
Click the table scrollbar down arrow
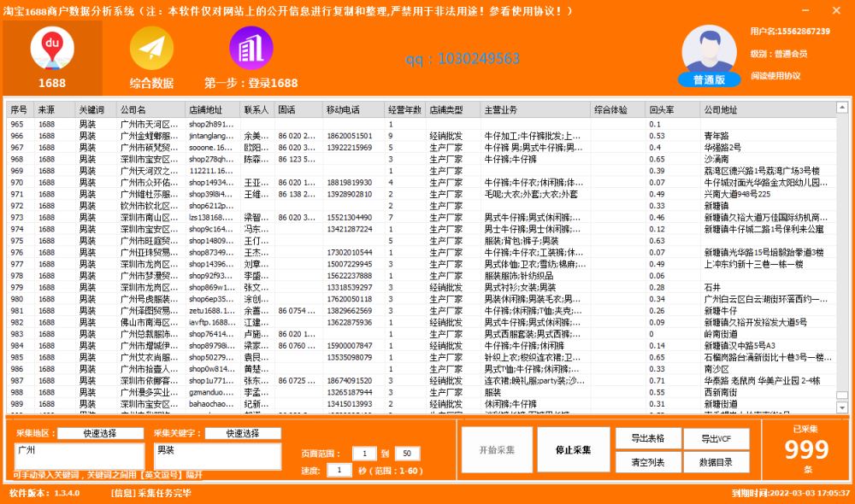(841, 408)
